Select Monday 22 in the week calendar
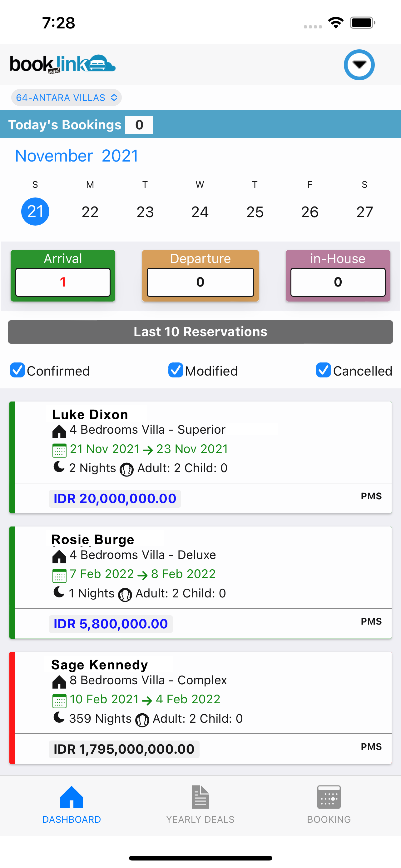401x868 pixels. pos(90,212)
